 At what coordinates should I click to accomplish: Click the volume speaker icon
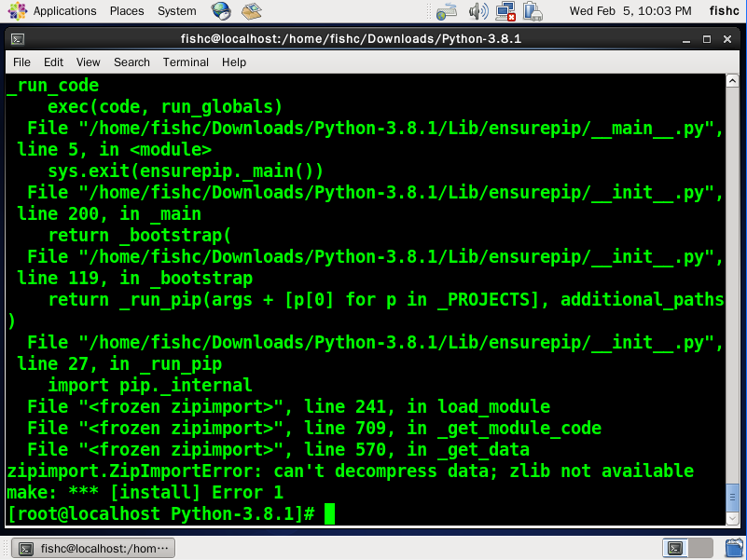click(477, 11)
